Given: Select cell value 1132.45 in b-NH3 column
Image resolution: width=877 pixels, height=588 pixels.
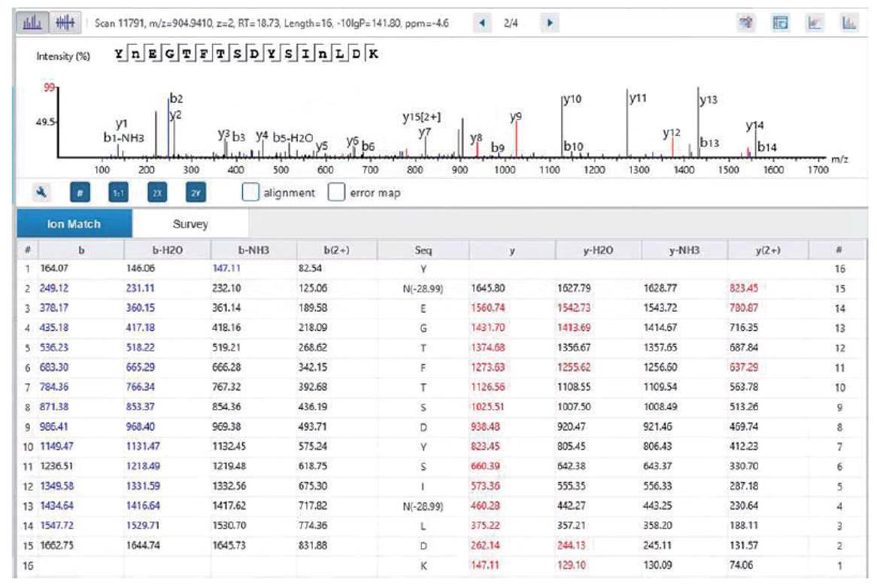Looking at the screenshot, I should (x=229, y=446).
